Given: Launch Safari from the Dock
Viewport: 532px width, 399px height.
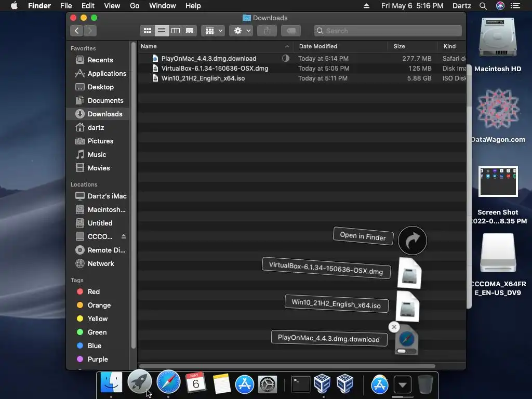Looking at the screenshot, I should pos(168,382).
